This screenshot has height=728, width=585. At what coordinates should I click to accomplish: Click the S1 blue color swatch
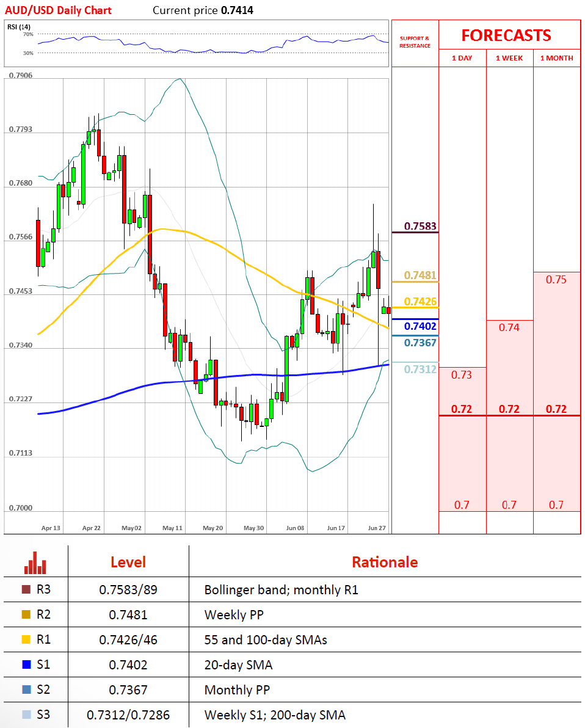26,665
